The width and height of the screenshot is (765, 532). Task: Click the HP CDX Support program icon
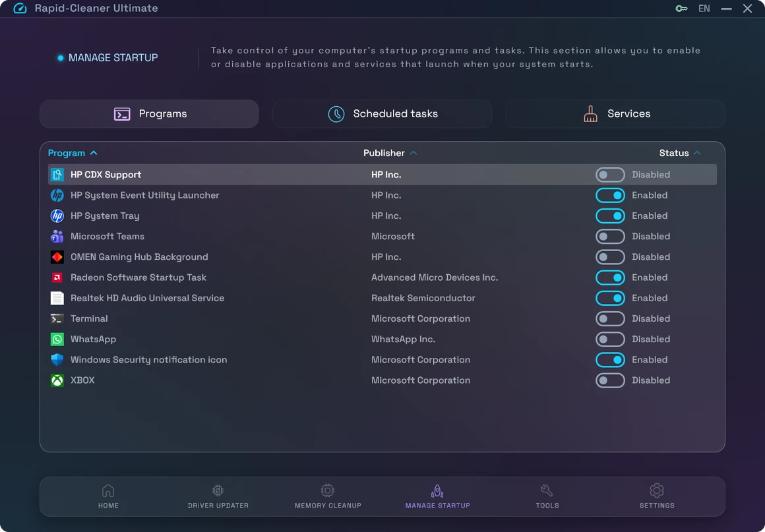point(57,175)
